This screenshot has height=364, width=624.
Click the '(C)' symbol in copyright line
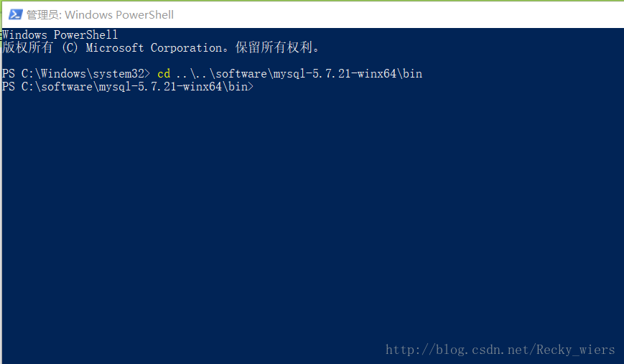(70, 48)
